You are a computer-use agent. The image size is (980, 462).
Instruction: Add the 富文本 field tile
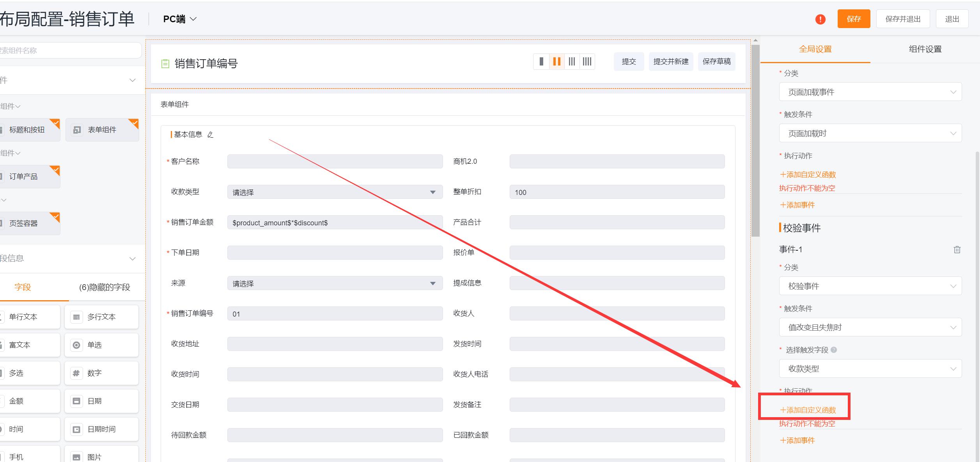coord(30,345)
